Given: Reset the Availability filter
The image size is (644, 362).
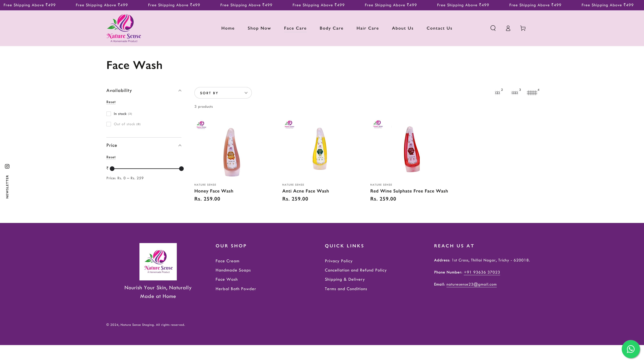Looking at the screenshot, I should tap(111, 102).
